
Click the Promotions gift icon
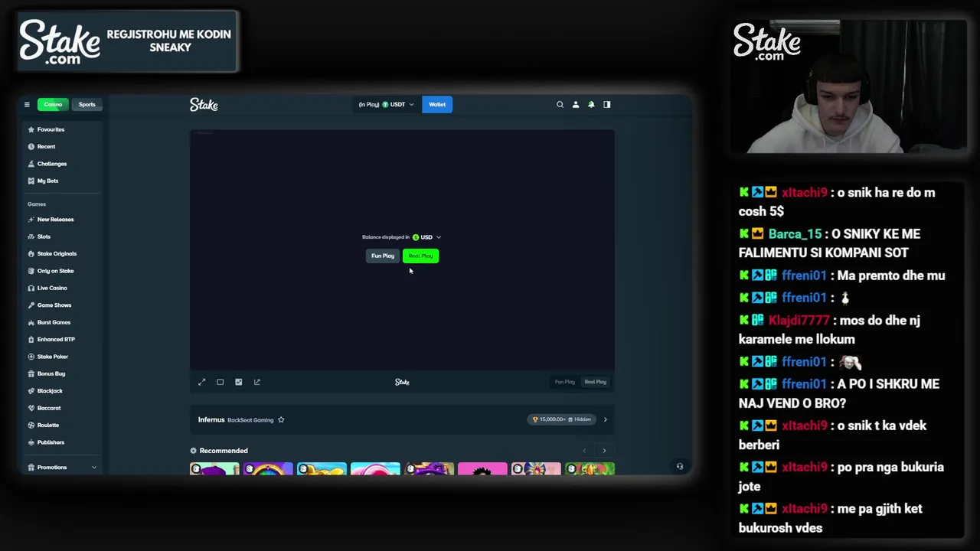click(31, 467)
